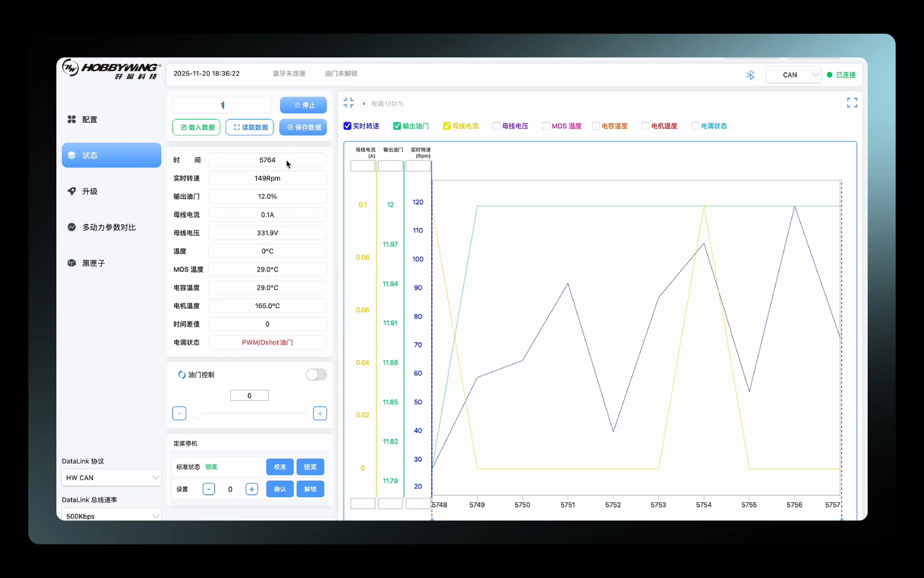Screen dimensions: 924x578
Task: Click the collapse chart icon beside 电调1
Action: [348, 103]
